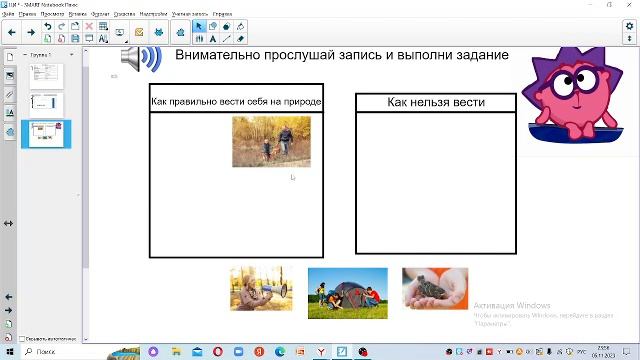Screen dimensions: 640x360
Task: Open the Группа 1 dropdown arrow
Action: tap(72, 54)
